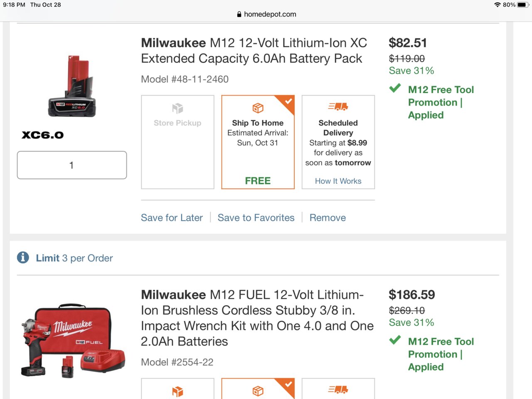Click the green checkmark beside battery promotion
Image resolution: width=532 pixels, height=399 pixels.
395,88
